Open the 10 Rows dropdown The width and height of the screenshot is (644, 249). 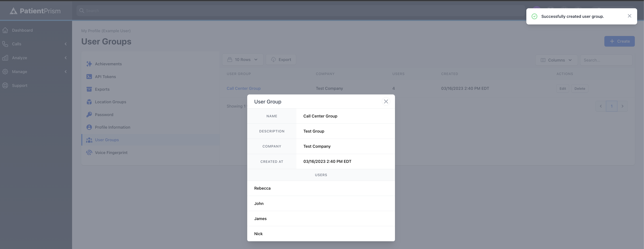click(243, 60)
